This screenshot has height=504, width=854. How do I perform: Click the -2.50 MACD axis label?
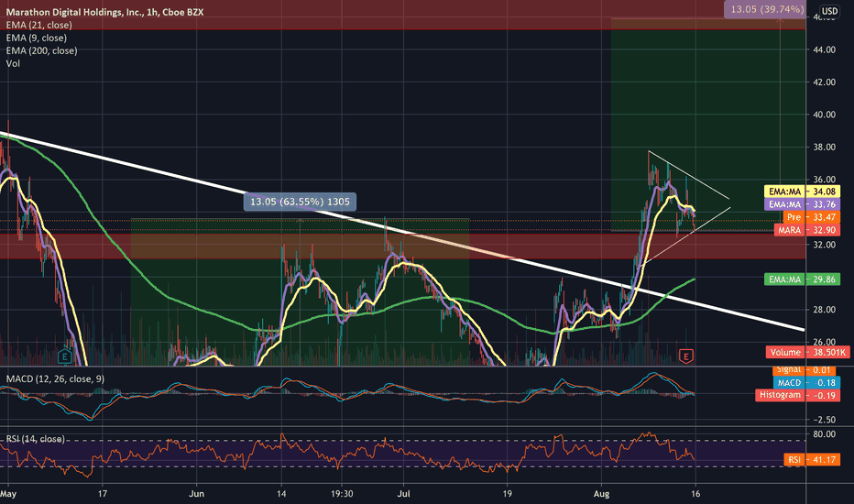click(824, 420)
